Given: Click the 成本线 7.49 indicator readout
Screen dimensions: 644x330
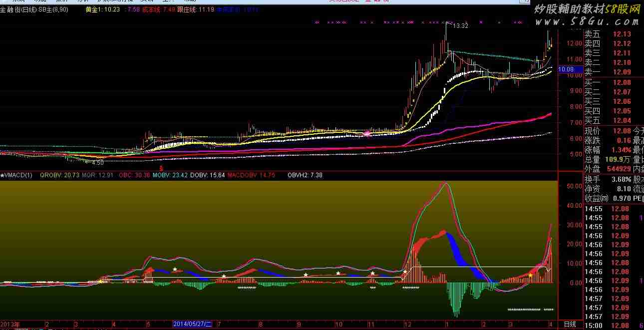Looking at the screenshot, I should pos(159,9).
